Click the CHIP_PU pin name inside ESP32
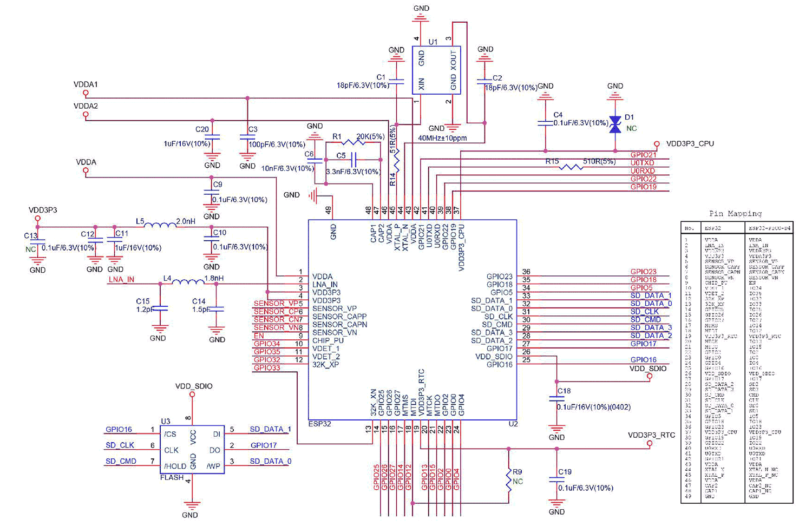Screen dimensions: 812x526 pos(328,340)
